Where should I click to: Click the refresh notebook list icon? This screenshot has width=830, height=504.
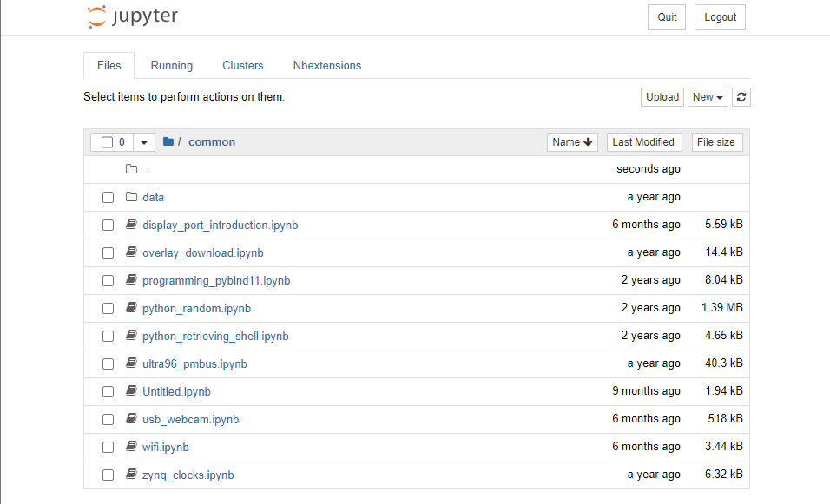point(741,97)
